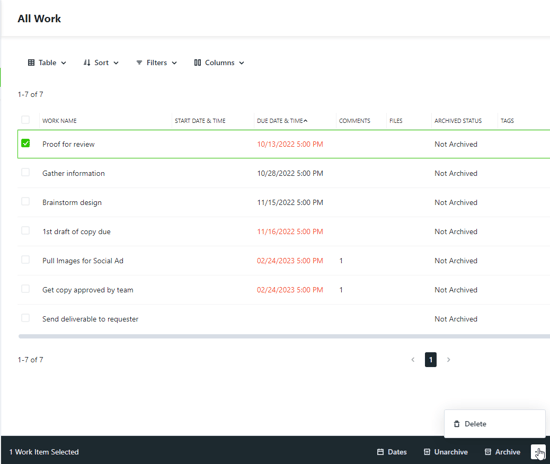Viewport: 550px width, 464px height.
Task: Click the Filters funnel icon
Action: (139, 62)
